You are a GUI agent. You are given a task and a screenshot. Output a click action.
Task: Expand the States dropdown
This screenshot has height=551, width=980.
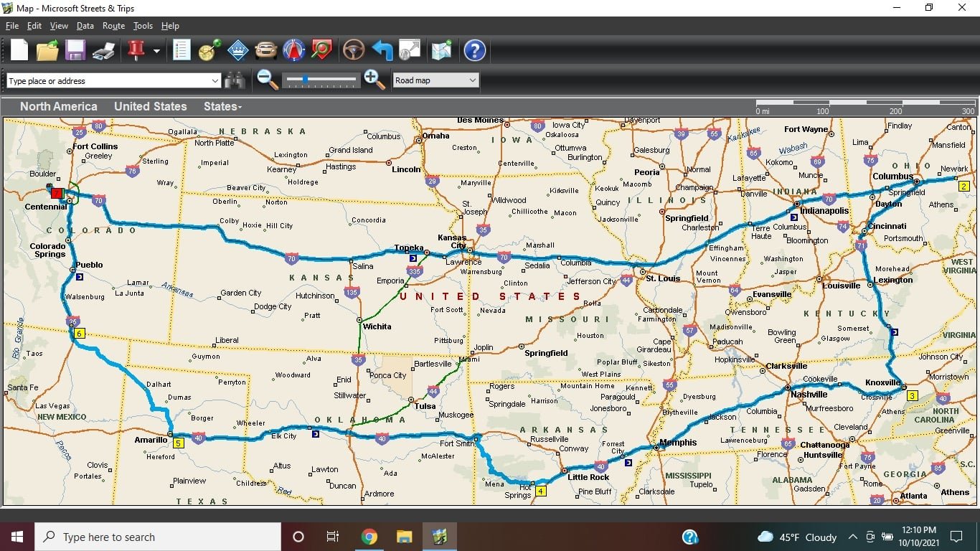[222, 106]
